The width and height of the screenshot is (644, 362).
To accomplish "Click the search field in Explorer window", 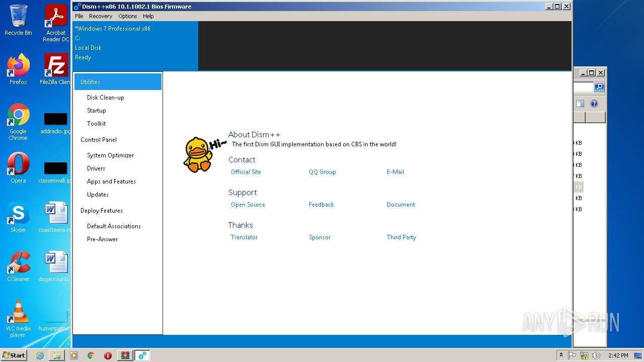I will (584, 87).
